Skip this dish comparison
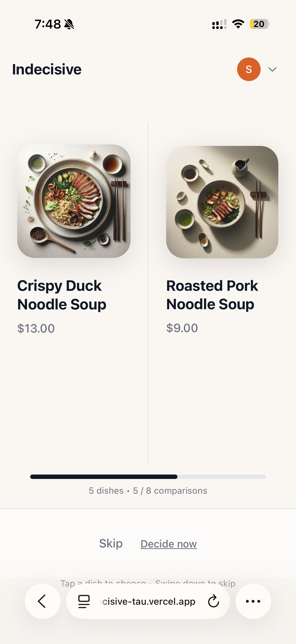 point(111,544)
